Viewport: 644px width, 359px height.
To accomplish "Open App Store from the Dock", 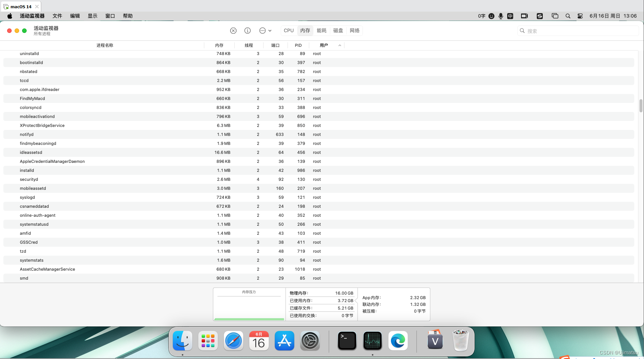I will click(x=285, y=341).
